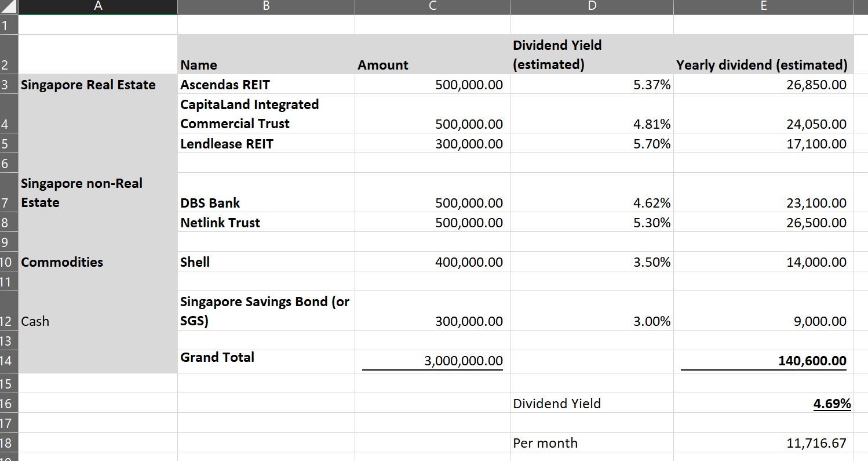
Task: Click Lendlease REIT yield 5.70%
Action: pos(592,143)
